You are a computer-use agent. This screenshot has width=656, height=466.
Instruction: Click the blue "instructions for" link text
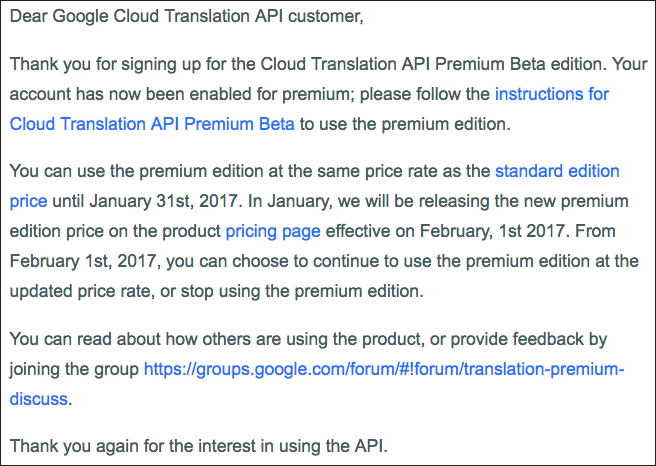pyautogui.click(x=551, y=94)
